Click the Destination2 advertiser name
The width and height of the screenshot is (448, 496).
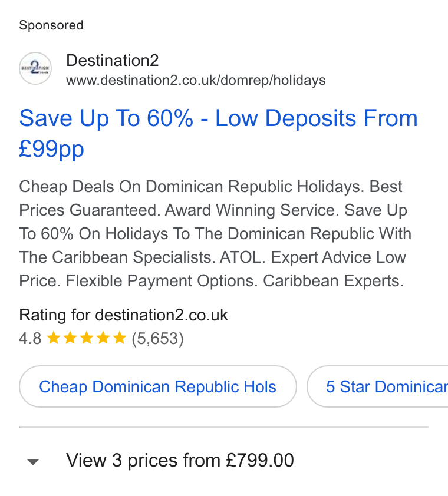[113, 61]
